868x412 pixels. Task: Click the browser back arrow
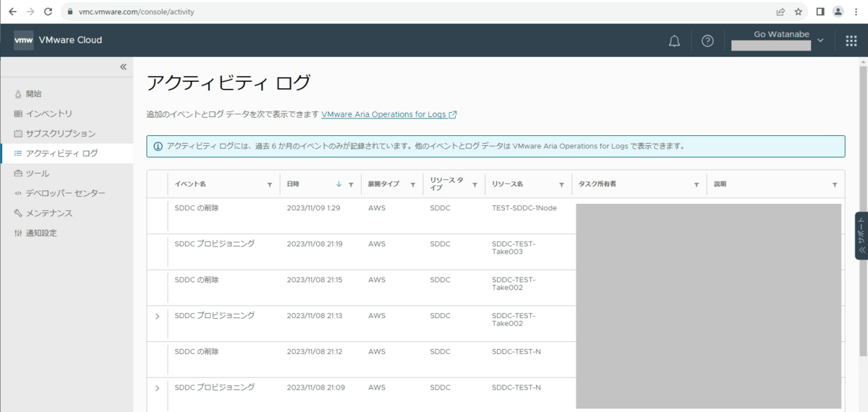tap(12, 12)
